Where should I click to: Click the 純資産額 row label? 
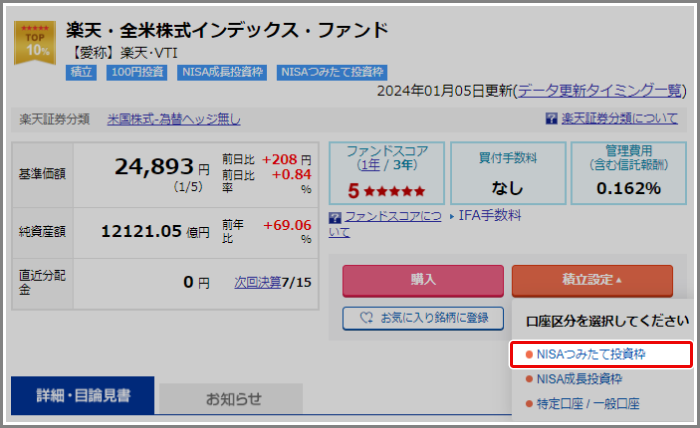(x=42, y=232)
